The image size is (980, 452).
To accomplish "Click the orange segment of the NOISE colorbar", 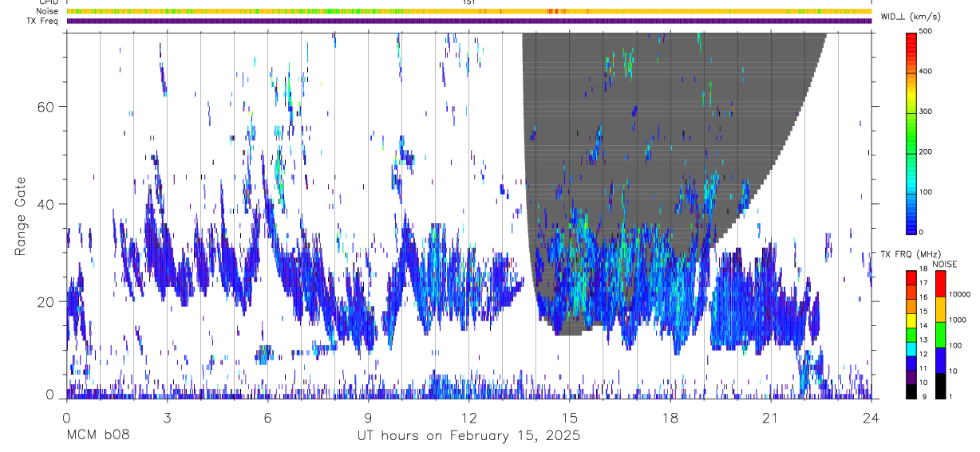I will coord(940,309).
